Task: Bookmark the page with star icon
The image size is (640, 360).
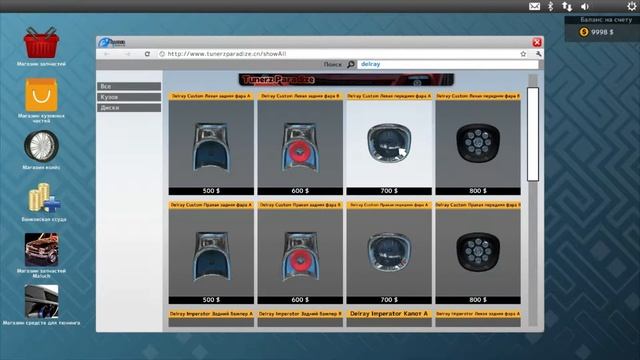Action: [x=523, y=54]
